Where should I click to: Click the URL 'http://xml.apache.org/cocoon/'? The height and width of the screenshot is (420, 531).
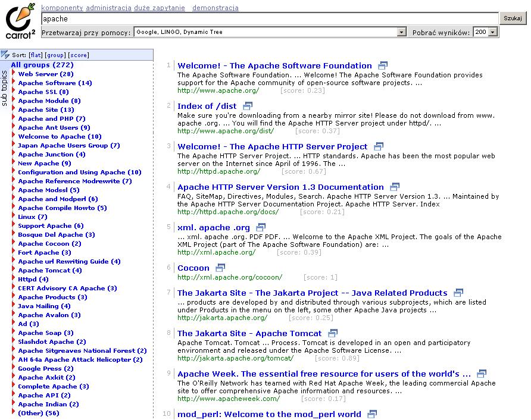point(230,277)
